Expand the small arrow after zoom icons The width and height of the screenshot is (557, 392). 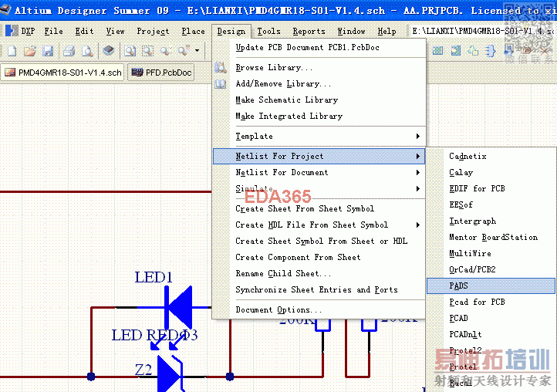[x=197, y=50]
